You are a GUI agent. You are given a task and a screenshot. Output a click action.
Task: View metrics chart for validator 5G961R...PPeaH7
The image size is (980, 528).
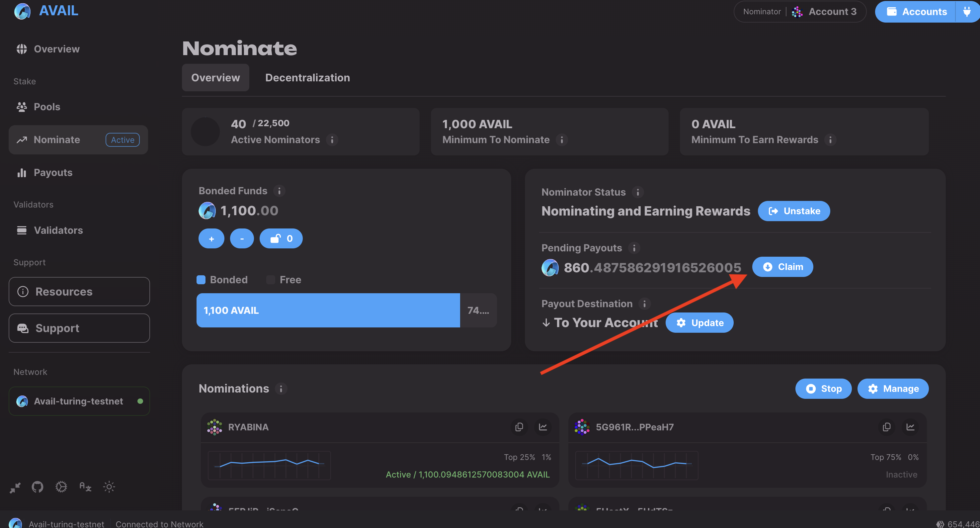pyautogui.click(x=910, y=427)
